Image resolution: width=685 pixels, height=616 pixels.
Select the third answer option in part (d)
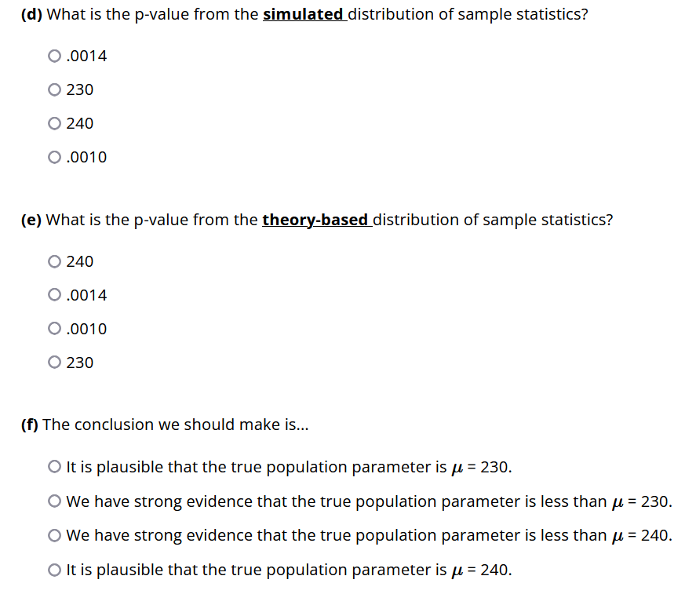pos(53,122)
